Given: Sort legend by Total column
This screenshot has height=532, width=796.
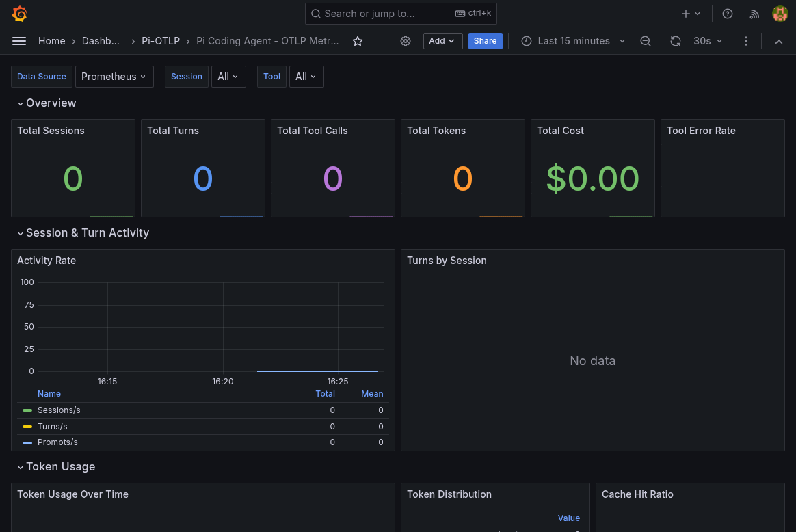Looking at the screenshot, I should (x=326, y=394).
